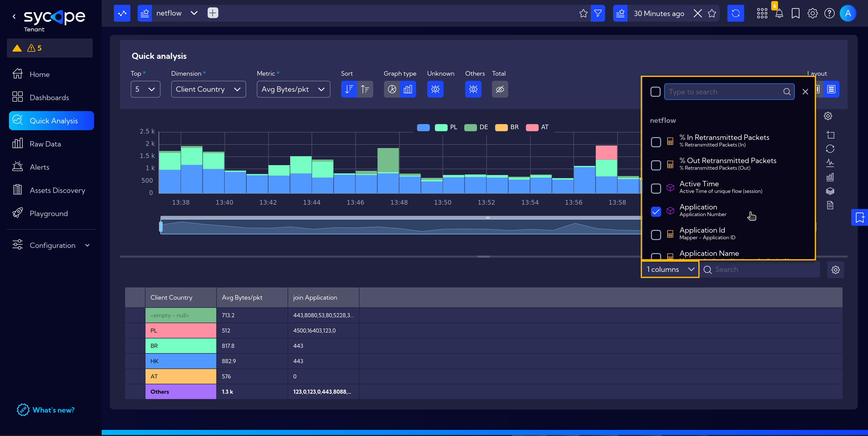This screenshot has height=436, width=868.
Task: Click the blue add bookmark side tab
Action: tap(860, 217)
